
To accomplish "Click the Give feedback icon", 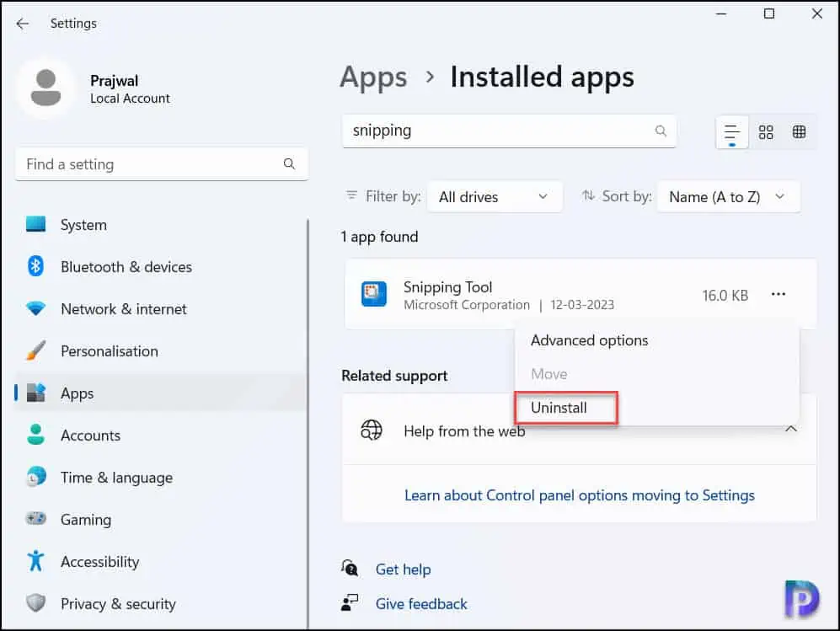I will (350, 602).
